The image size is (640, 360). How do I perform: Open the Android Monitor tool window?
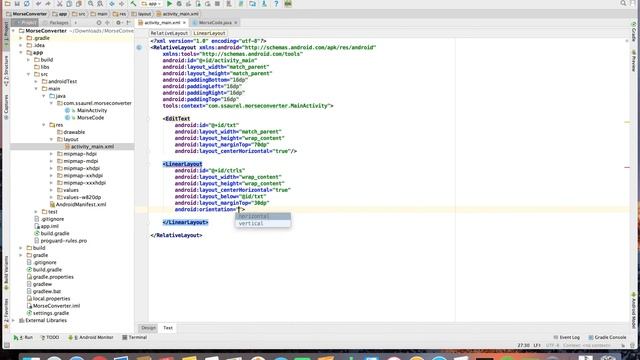pyautogui.click(x=91, y=338)
